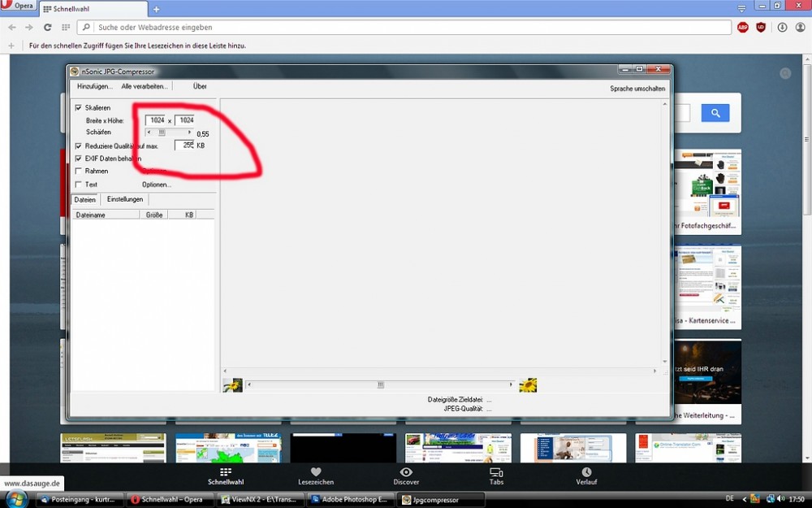Go forward with the browser forward arrow

click(29, 27)
